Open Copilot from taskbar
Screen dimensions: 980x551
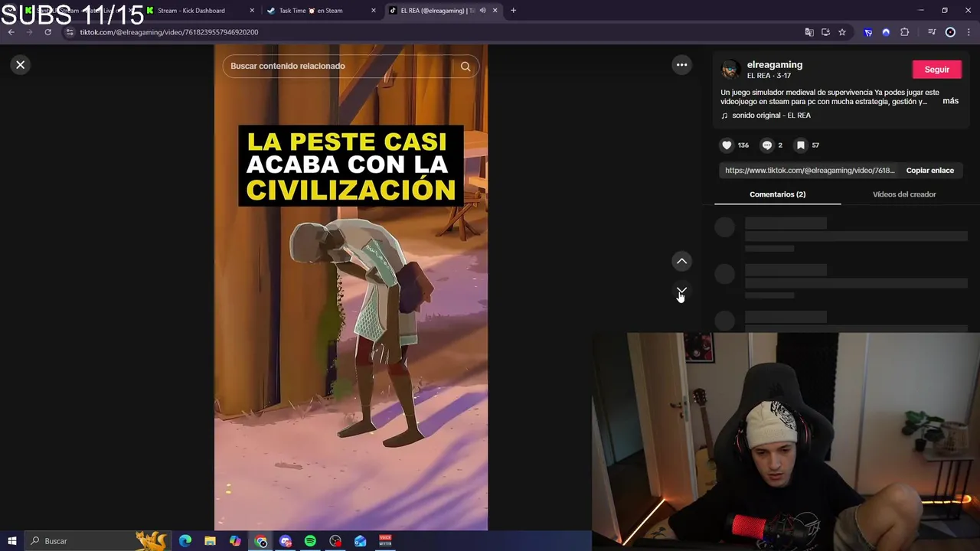tap(235, 541)
